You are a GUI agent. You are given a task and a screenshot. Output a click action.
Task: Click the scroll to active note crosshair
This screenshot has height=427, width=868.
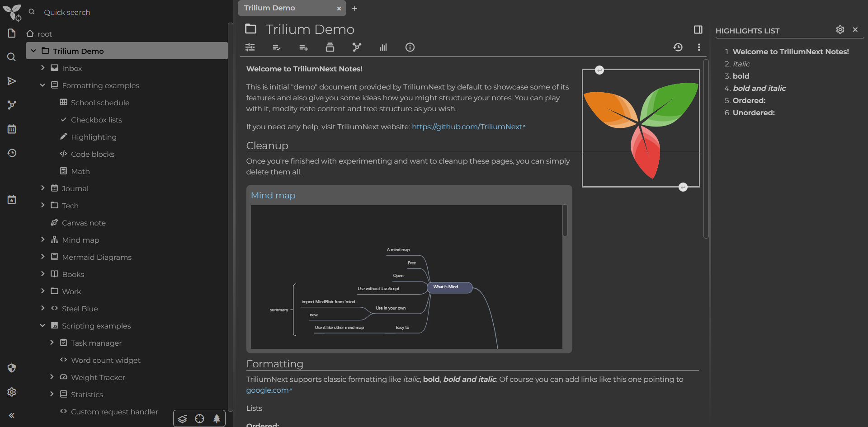coord(199,419)
